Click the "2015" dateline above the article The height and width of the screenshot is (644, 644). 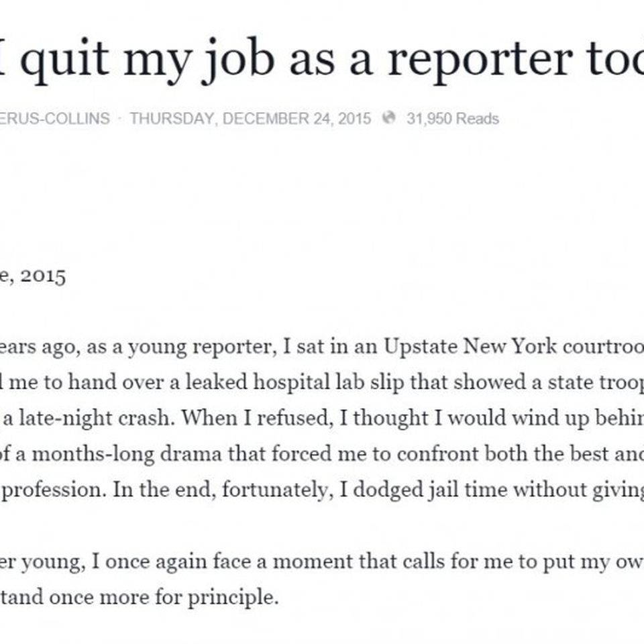point(43,276)
